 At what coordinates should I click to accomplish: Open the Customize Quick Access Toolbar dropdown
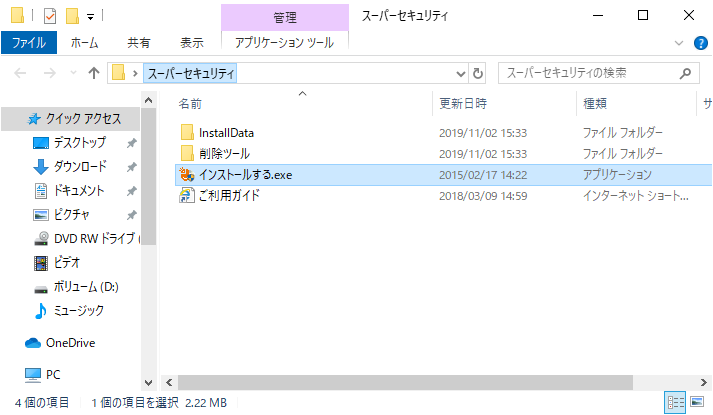click(90, 17)
